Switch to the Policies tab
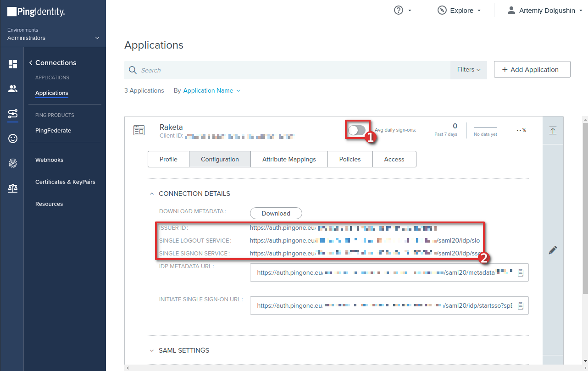 tap(350, 159)
